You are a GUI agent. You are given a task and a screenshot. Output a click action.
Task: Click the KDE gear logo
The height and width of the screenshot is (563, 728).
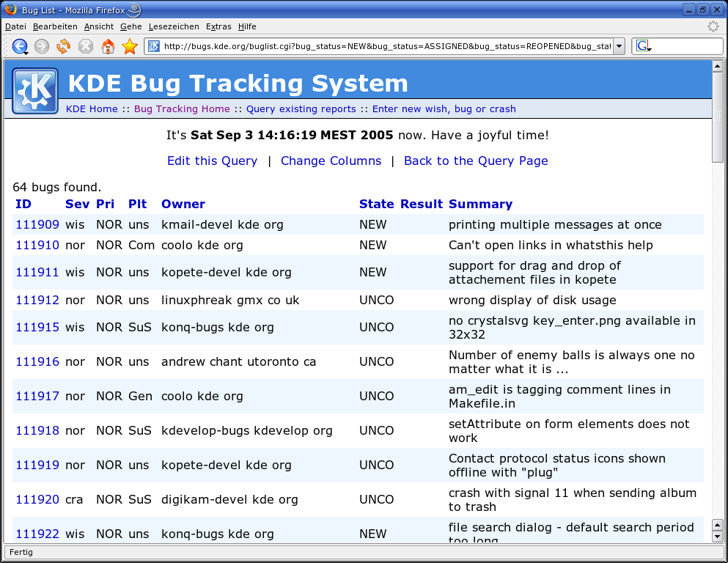click(x=35, y=91)
